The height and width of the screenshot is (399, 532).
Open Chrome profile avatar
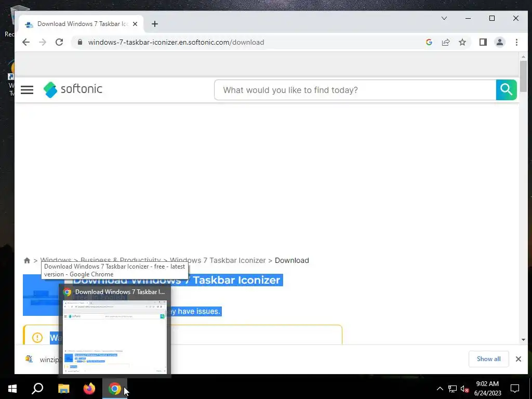pyautogui.click(x=499, y=42)
